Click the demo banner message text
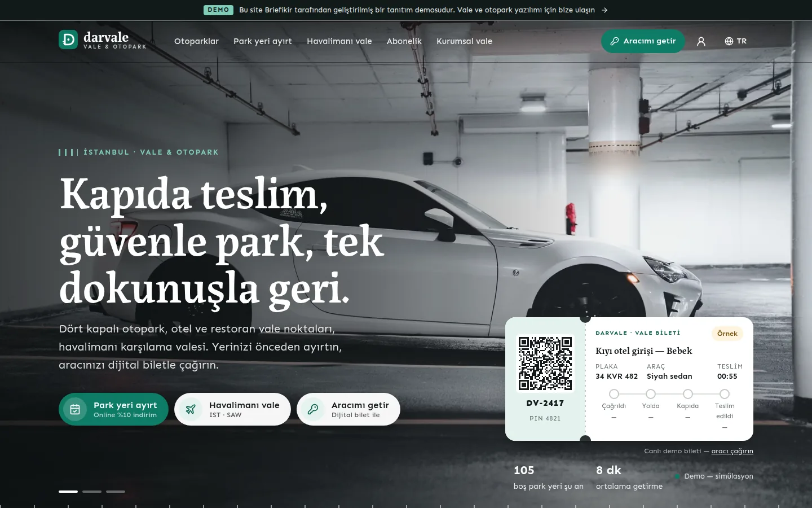Image resolution: width=812 pixels, height=508 pixels. [x=417, y=10]
